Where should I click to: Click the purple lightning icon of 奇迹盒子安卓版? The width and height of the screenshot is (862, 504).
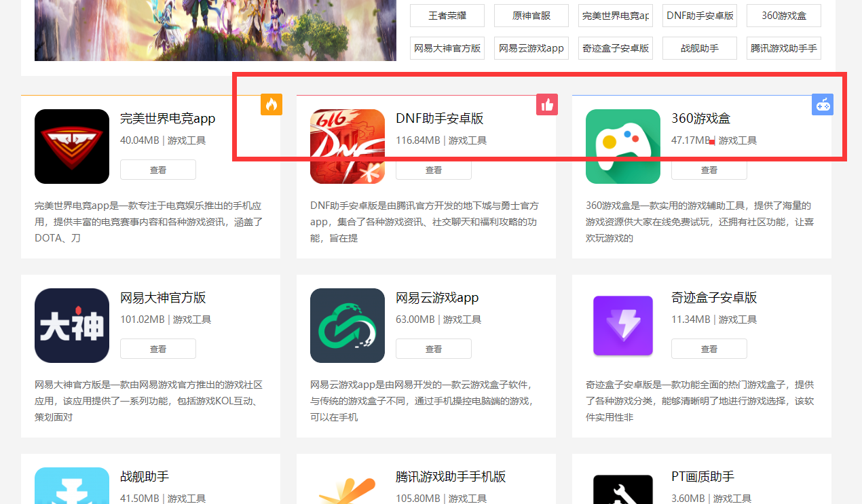pos(622,326)
